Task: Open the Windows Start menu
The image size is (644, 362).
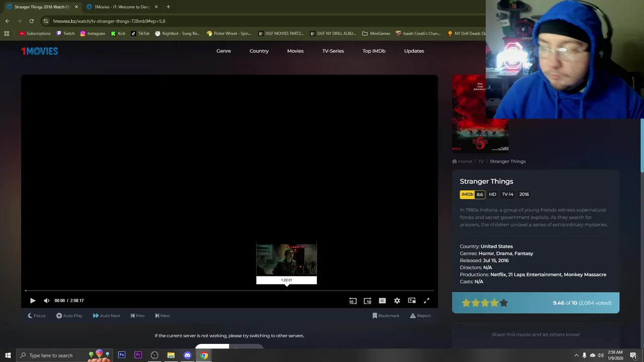Action: point(8,355)
